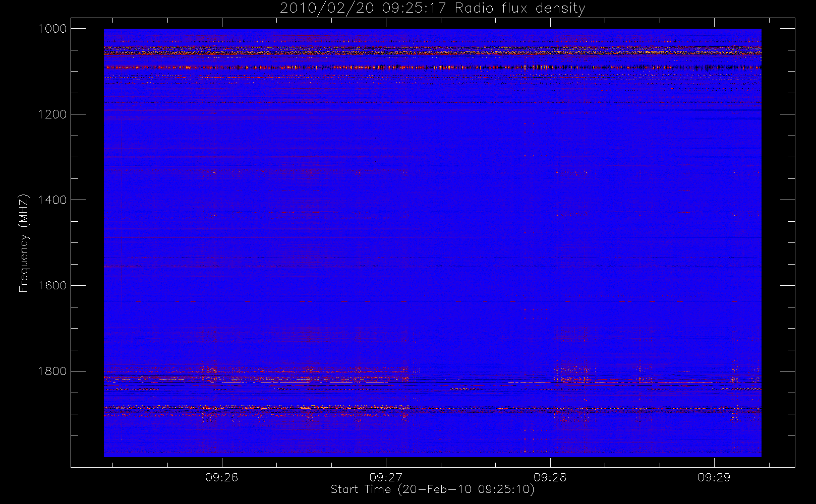Click the '09:29' time axis label
816x504 pixels.
coord(714,477)
